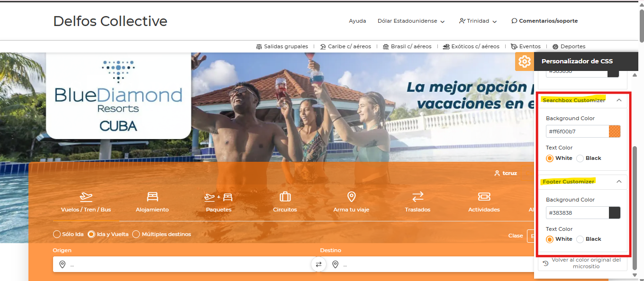Viewport: 644px width, 281px height.
Task: Open the Salidas grupales menu item
Action: click(x=282, y=46)
